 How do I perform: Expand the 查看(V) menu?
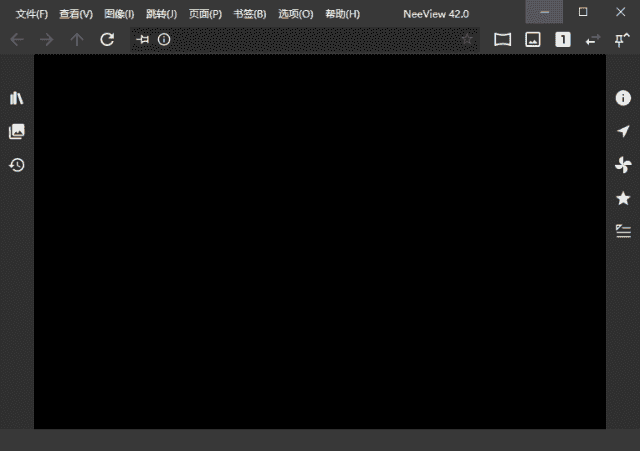click(x=76, y=14)
